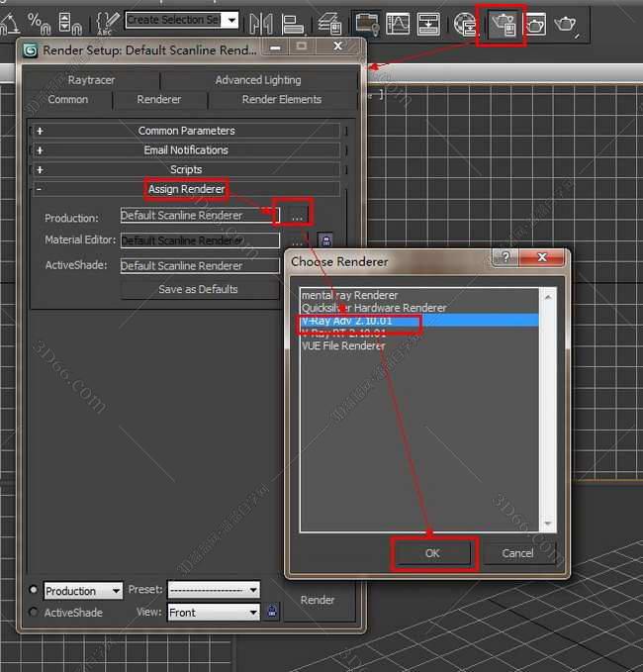
Task: Open Render Setup from the teapot toolbar icon
Action: pos(502,25)
